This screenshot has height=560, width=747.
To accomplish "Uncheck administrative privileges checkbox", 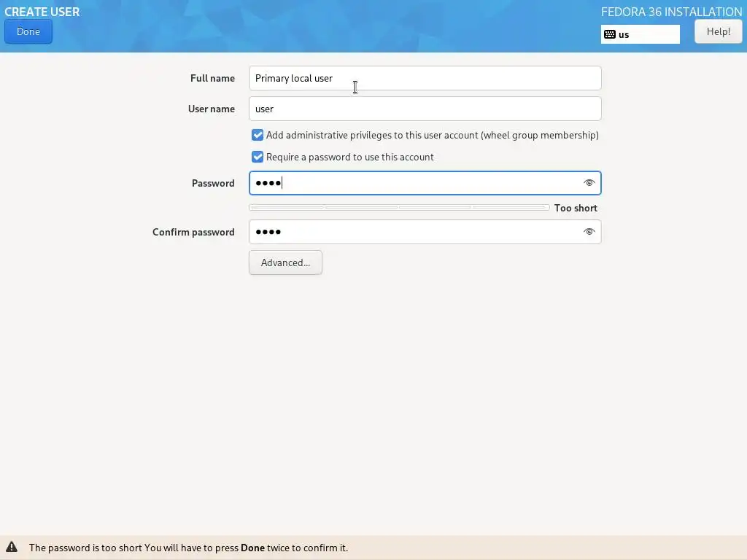I will (258, 135).
